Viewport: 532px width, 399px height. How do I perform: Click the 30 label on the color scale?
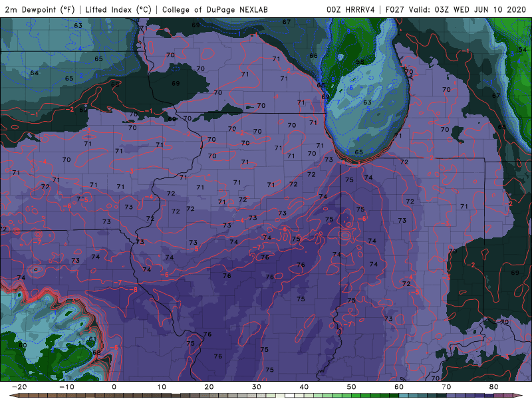257,387
